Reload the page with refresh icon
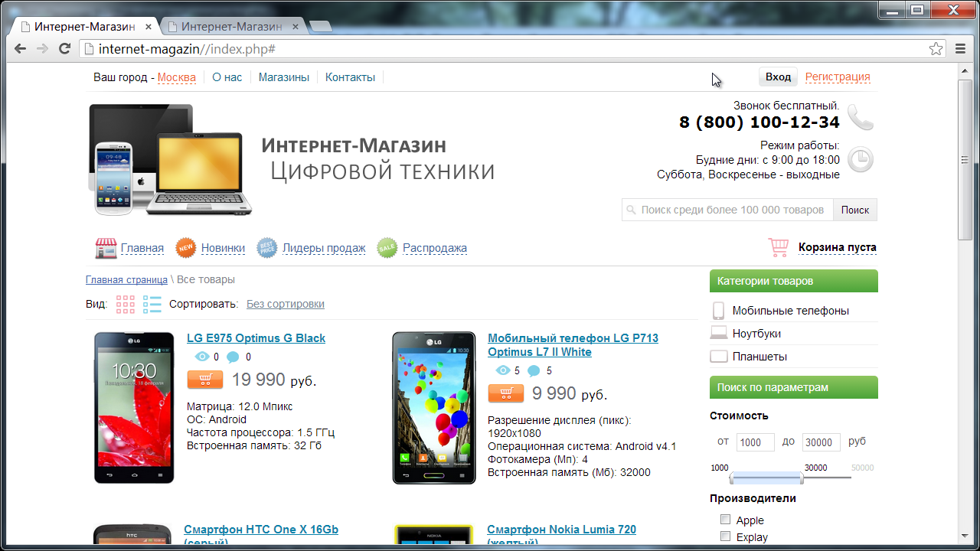Screen dimensions: 980x551 click(x=65, y=49)
